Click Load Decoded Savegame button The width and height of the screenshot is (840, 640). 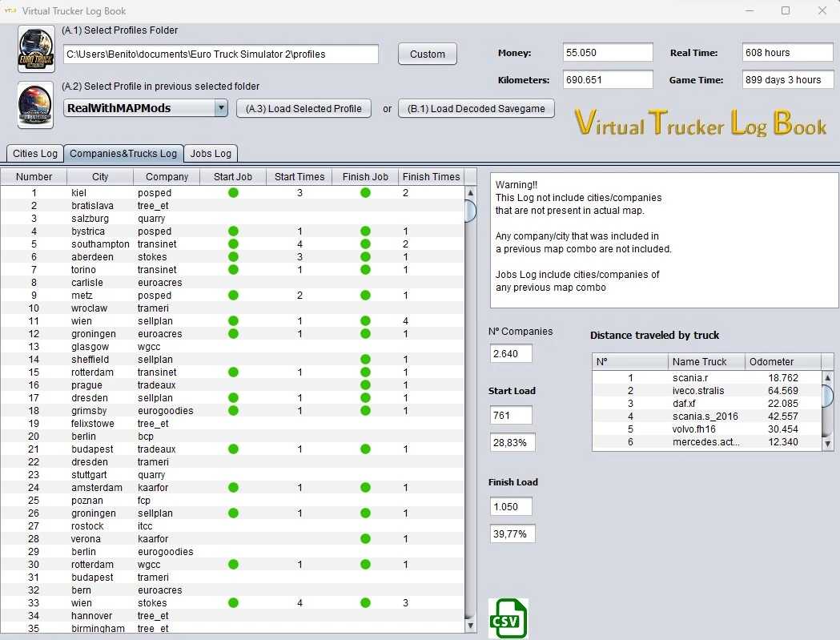click(x=476, y=109)
